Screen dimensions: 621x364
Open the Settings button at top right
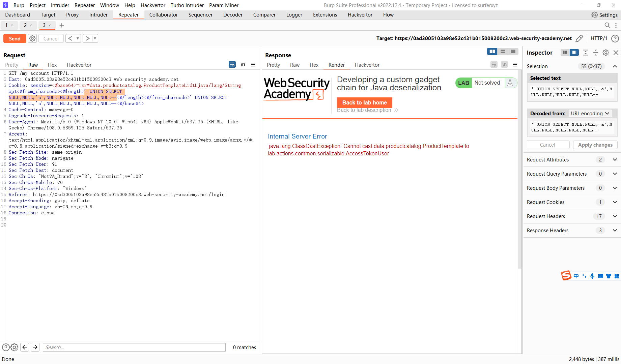pos(604,15)
